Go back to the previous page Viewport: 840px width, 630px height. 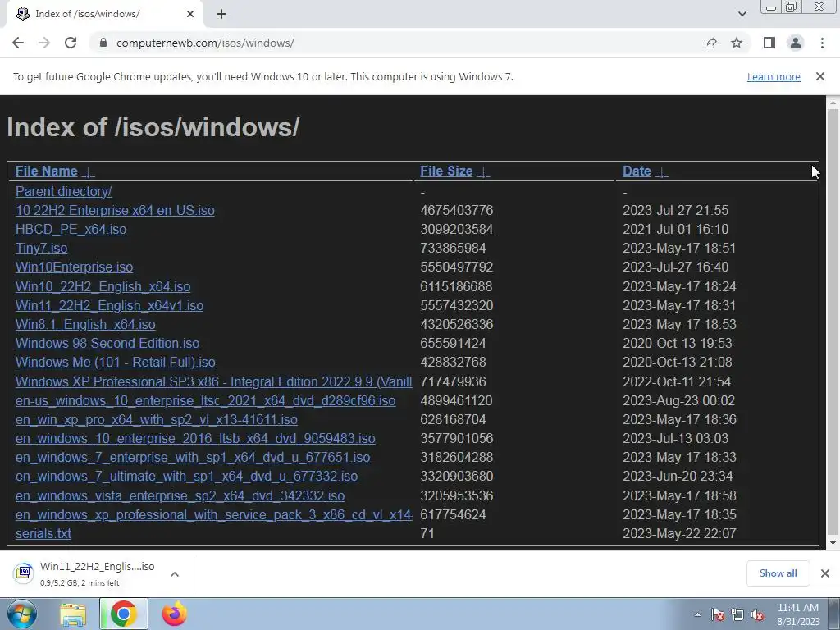click(18, 43)
